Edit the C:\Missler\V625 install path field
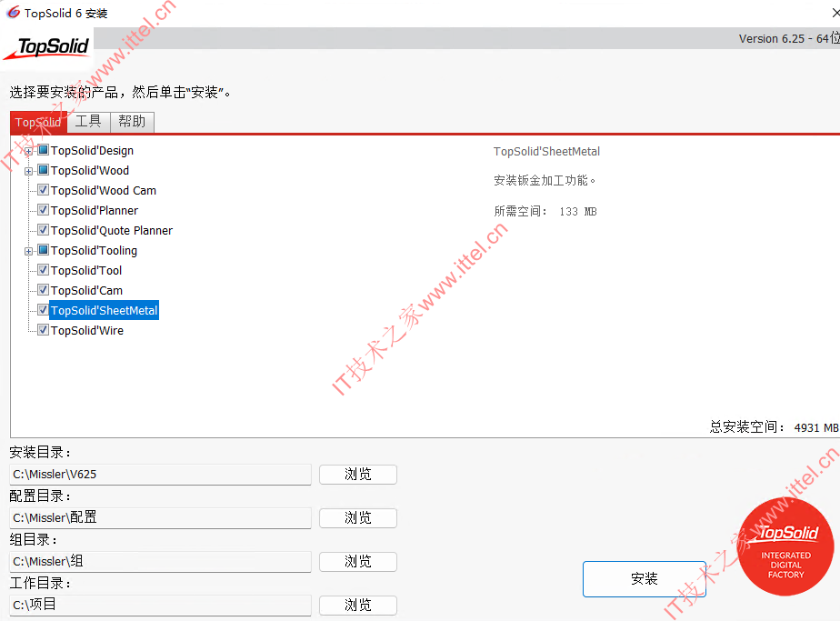 160,475
